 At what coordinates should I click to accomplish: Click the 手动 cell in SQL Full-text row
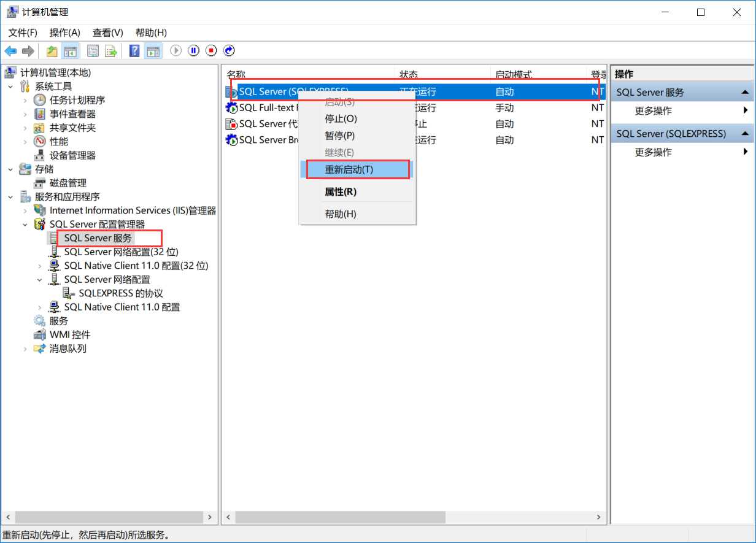(504, 108)
